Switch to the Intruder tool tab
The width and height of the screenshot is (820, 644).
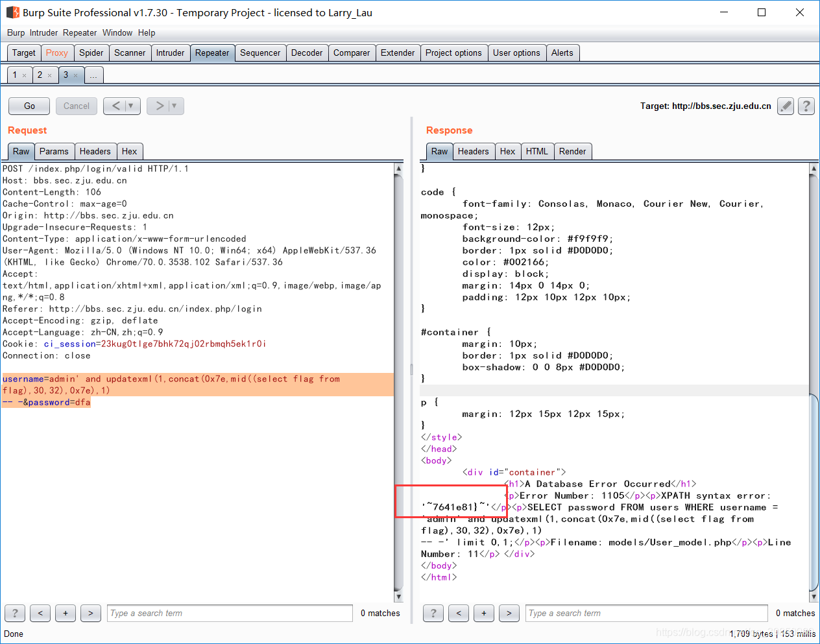coord(171,53)
